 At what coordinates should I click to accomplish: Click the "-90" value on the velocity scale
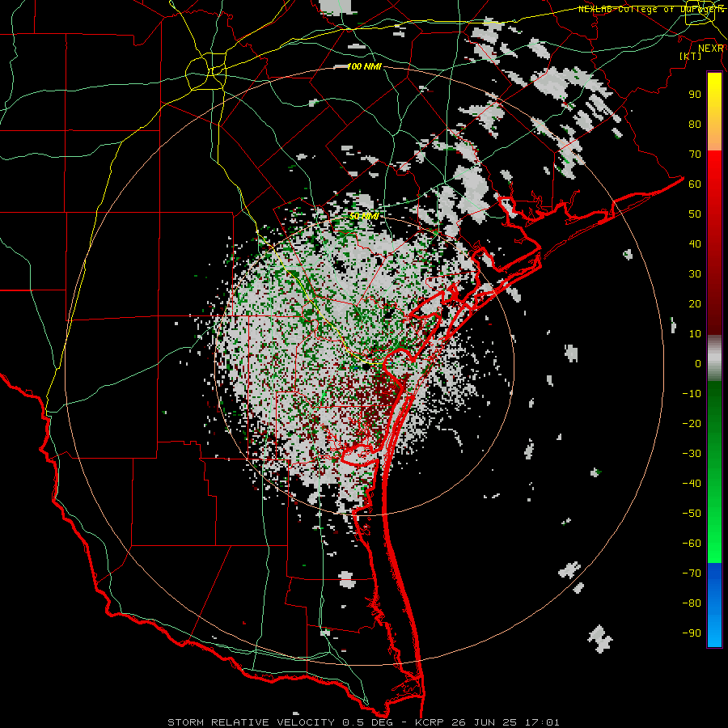click(692, 633)
